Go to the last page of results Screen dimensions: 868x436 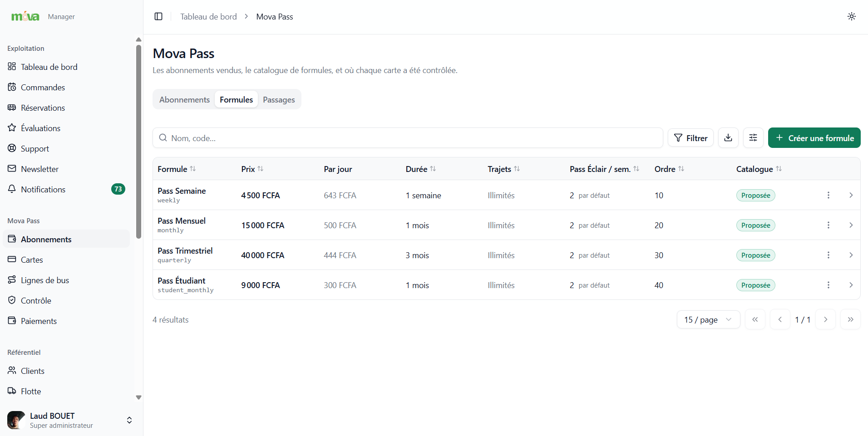click(x=850, y=319)
